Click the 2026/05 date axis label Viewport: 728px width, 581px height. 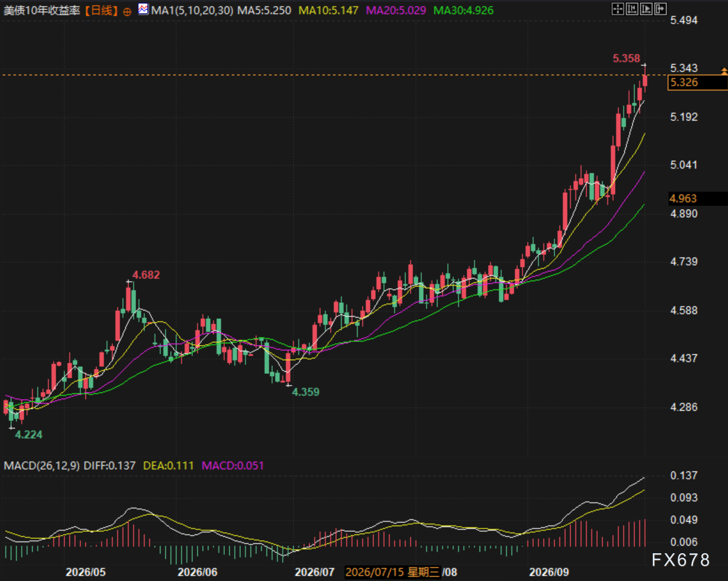(x=86, y=572)
